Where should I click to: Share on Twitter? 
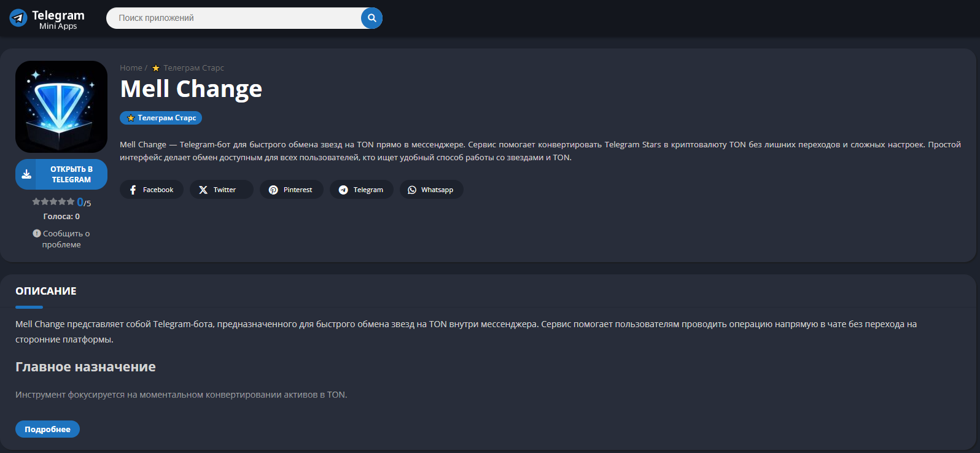pos(222,190)
